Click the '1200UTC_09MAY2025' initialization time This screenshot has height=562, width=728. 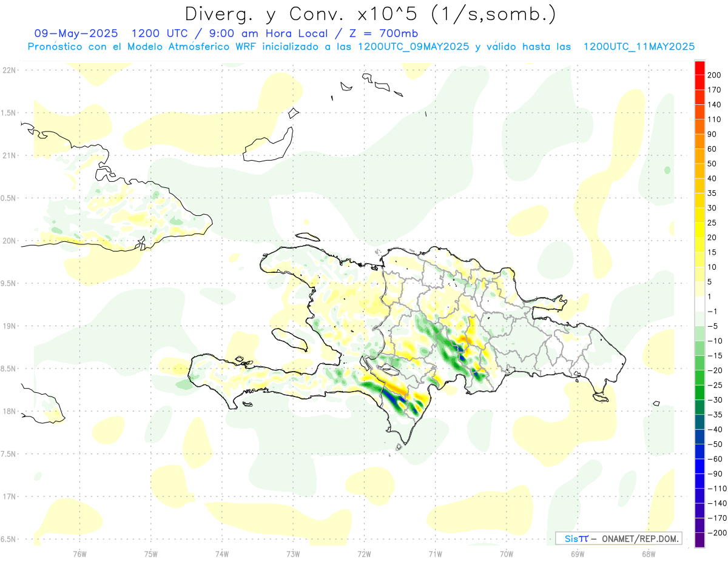[414, 46]
